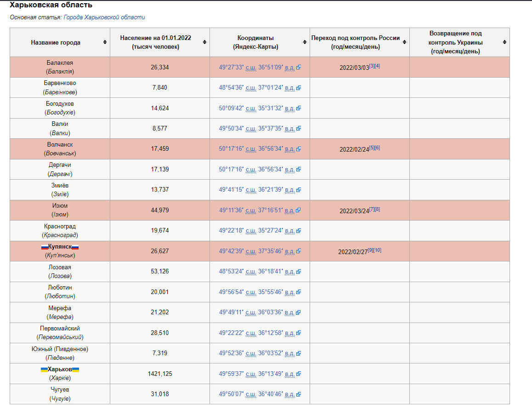The width and height of the screenshot is (532, 414).
Task: Click external link icon in Богодухов row
Action: pos(299,108)
